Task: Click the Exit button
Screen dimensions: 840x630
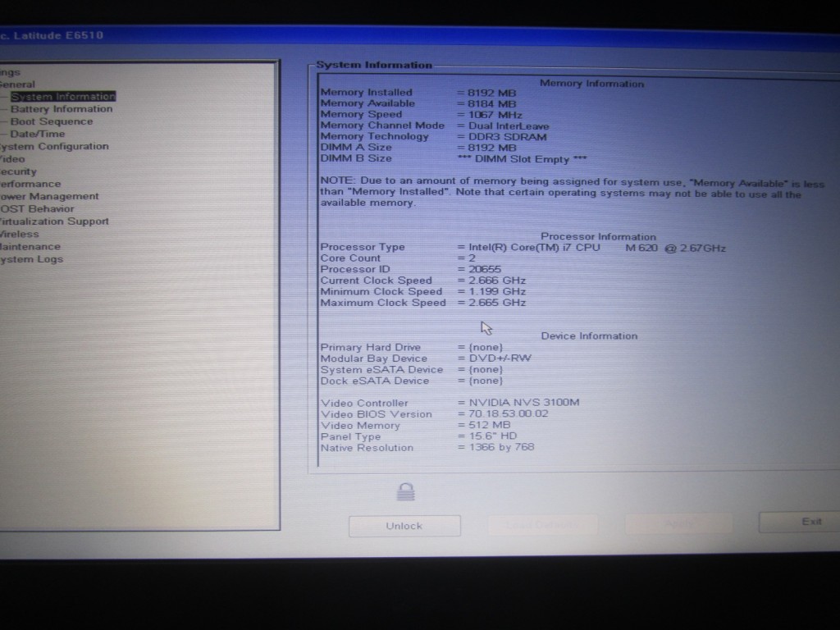Action: [x=799, y=522]
